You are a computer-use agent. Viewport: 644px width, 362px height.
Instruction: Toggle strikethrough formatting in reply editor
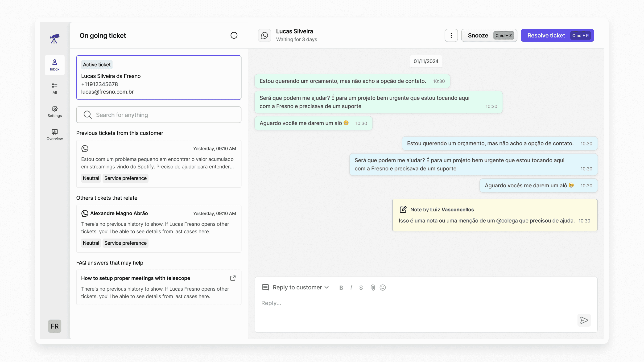point(361,288)
